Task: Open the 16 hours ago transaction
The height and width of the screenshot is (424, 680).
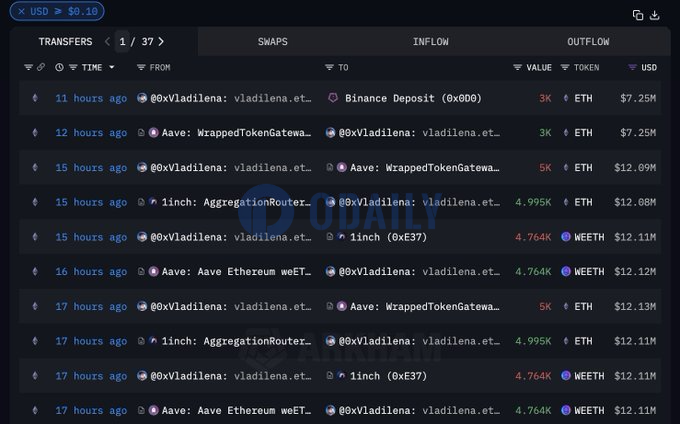Action: (91, 272)
